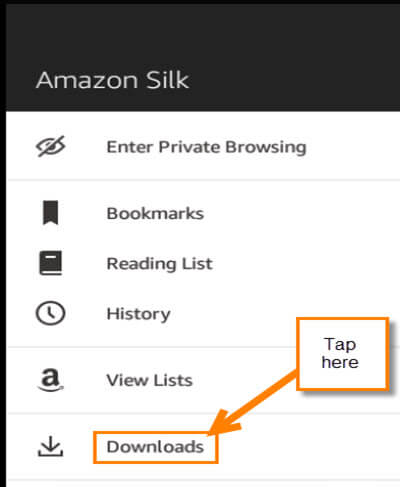The image size is (400, 487).
Task: Click the Amazon Silk header title
Action: click(x=113, y=80)
